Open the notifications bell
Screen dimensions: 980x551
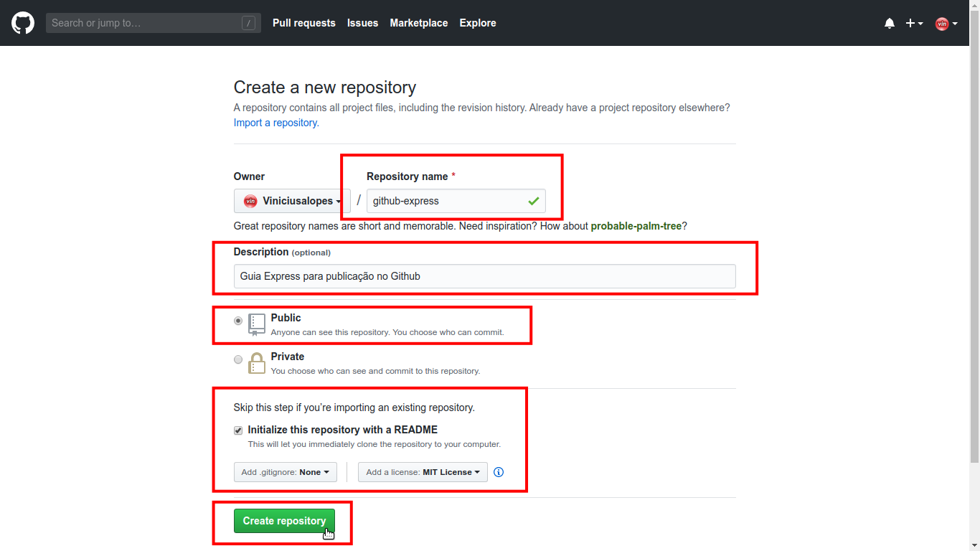pyautogui.click(x=890, y=23)
